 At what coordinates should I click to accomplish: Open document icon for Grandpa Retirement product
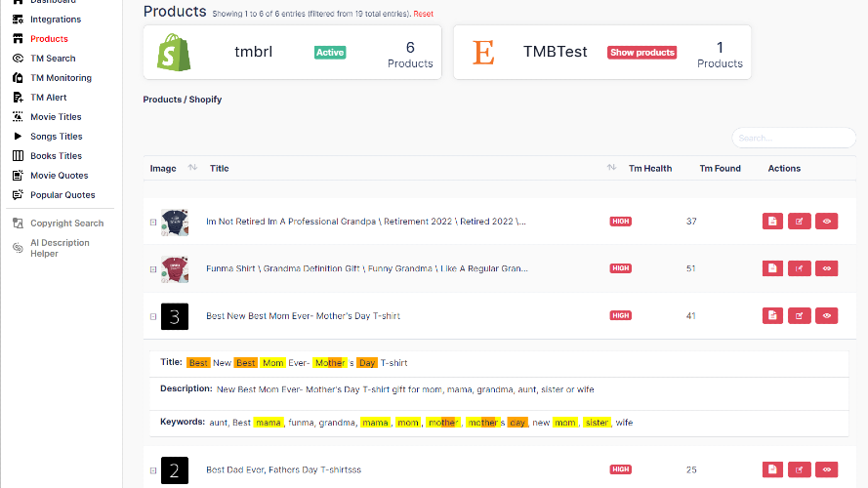772,222
